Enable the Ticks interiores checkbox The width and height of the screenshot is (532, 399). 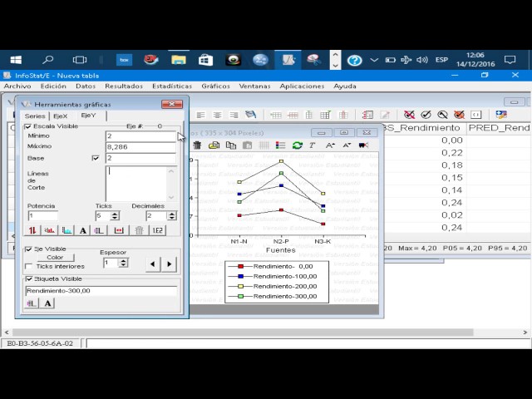[29, 267]
